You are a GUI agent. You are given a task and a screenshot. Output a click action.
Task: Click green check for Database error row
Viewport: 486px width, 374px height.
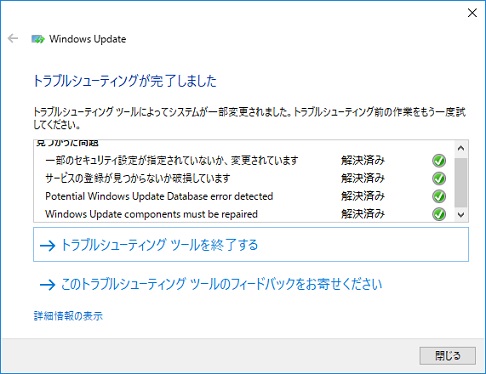(439, 196)
